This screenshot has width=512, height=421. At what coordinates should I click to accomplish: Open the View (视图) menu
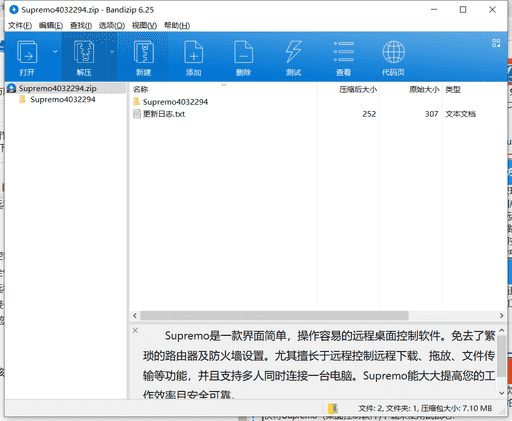144,26
